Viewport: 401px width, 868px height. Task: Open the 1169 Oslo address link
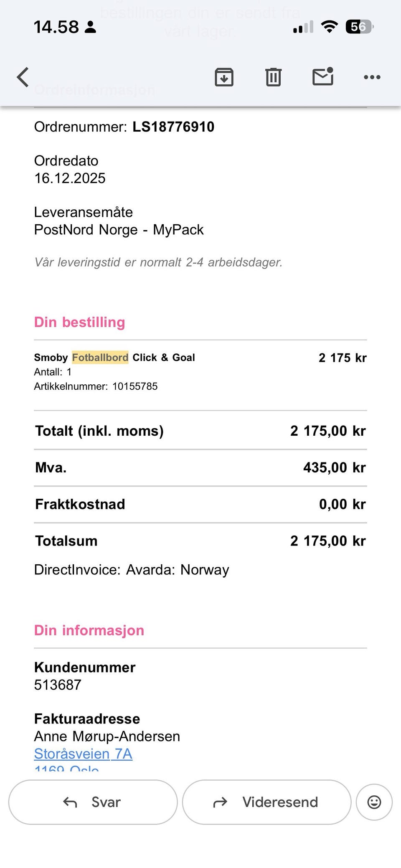click(x=66, y=768)
